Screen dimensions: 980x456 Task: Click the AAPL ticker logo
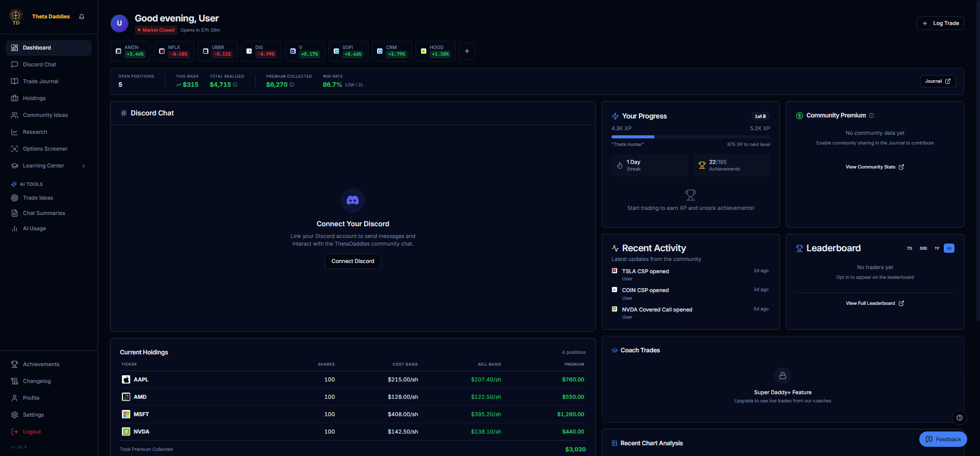click(126, 379)
